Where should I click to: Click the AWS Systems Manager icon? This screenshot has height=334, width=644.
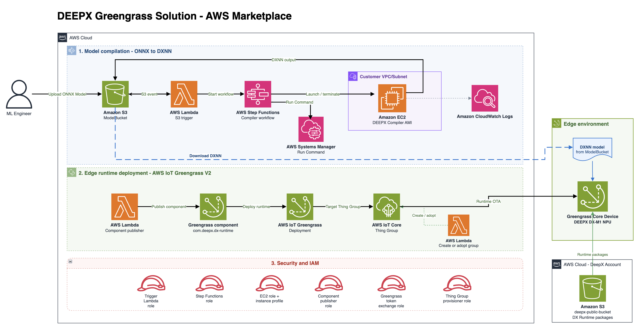pos(311,129)
